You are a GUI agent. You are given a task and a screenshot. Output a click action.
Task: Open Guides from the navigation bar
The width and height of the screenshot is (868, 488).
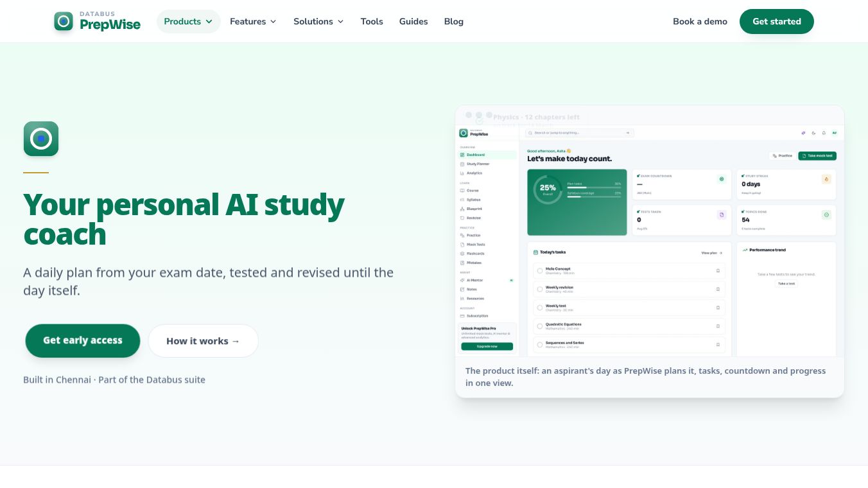click(413, 21)
